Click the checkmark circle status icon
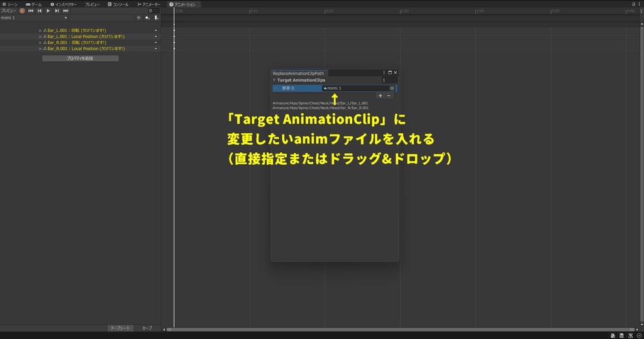Screen dimensions: 644x339 [639, 336]
